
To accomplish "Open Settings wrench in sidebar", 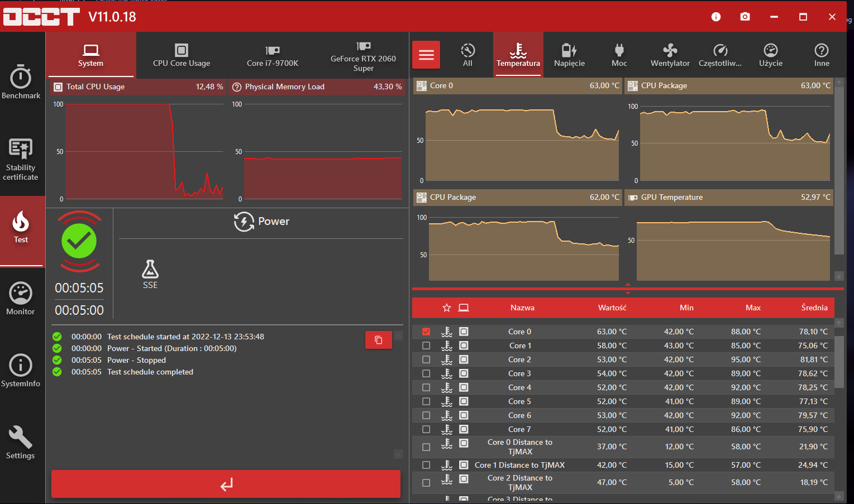I will click(21, 443).
